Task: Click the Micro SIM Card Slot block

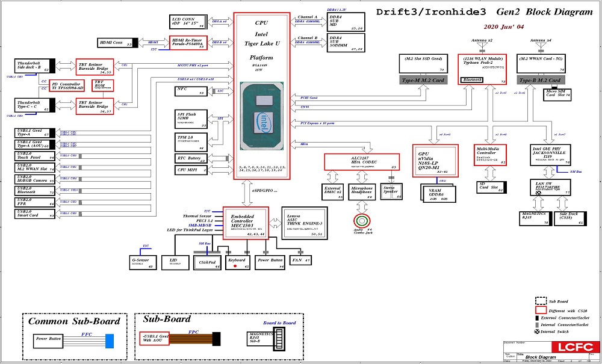Action: click(557, 95)
